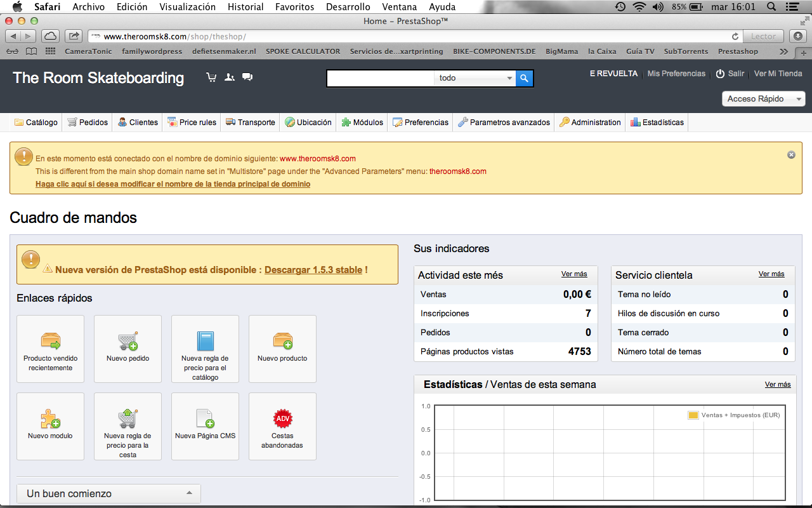Image resolution: width=812 pixels, height=508 pixels.
Task: Open the Ver Mi Tienda link
Action: point(778,74)
